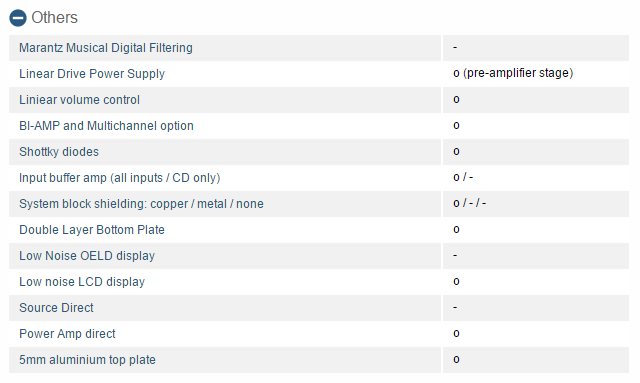Screen dimensions: 640x383
Task: Click the Linear Drive Power Supply label
Action: 92,74
